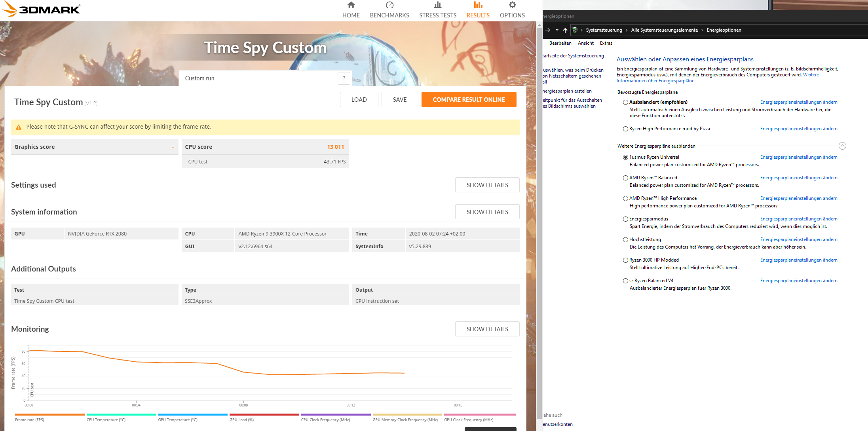Open Informationen über Energiesparpläne link
The height and width of the screenshot is (431, 868).
pyautogui.click(x=655, y=81)
